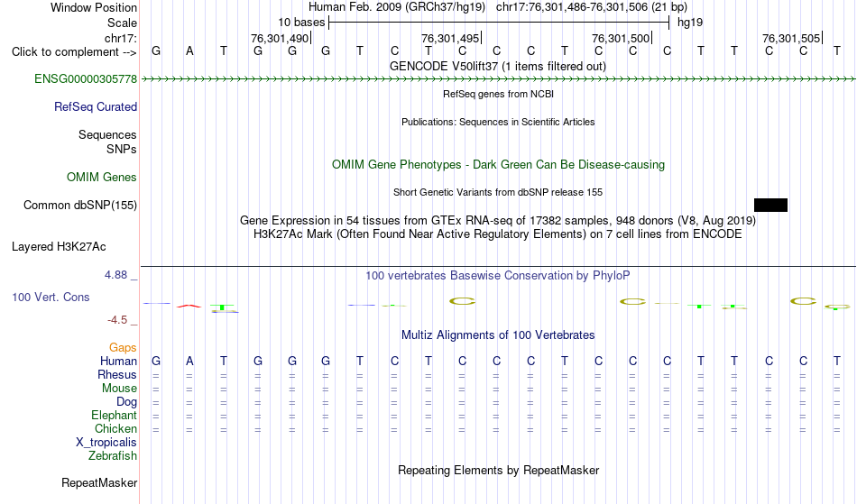Click the X_tropicalis species label
This screenshot has height=504, width=857.
pos(106,443)
